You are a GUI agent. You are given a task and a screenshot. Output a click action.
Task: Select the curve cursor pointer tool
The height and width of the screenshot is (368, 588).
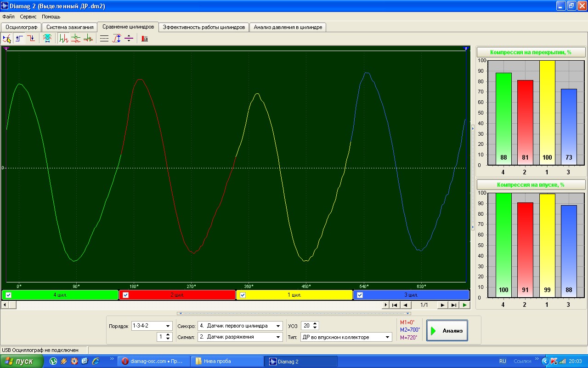point(7,39)
